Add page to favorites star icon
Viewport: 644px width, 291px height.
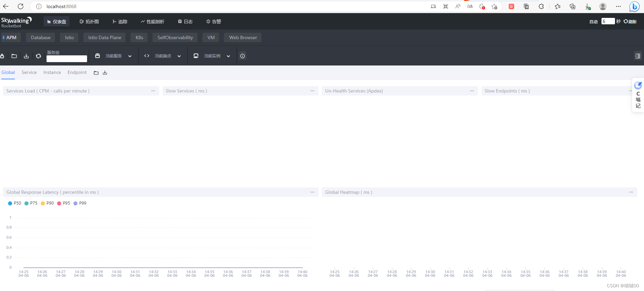point(494,6)
